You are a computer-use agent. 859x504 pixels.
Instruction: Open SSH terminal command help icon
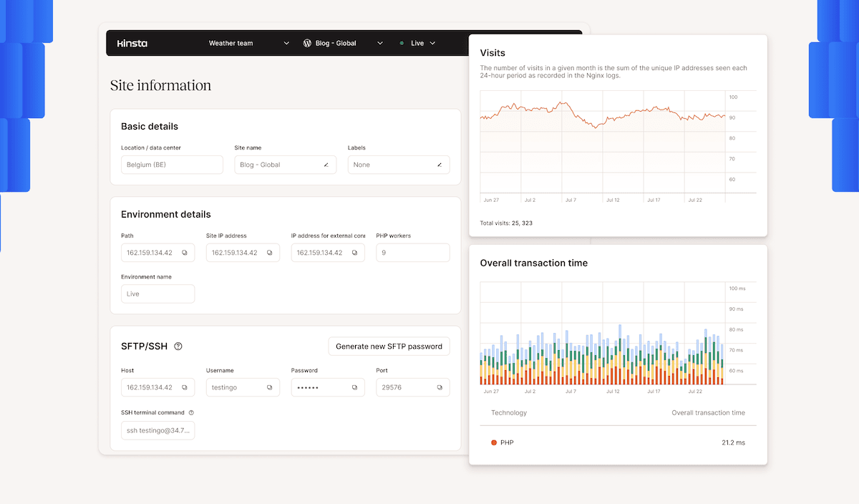point(191,412)
